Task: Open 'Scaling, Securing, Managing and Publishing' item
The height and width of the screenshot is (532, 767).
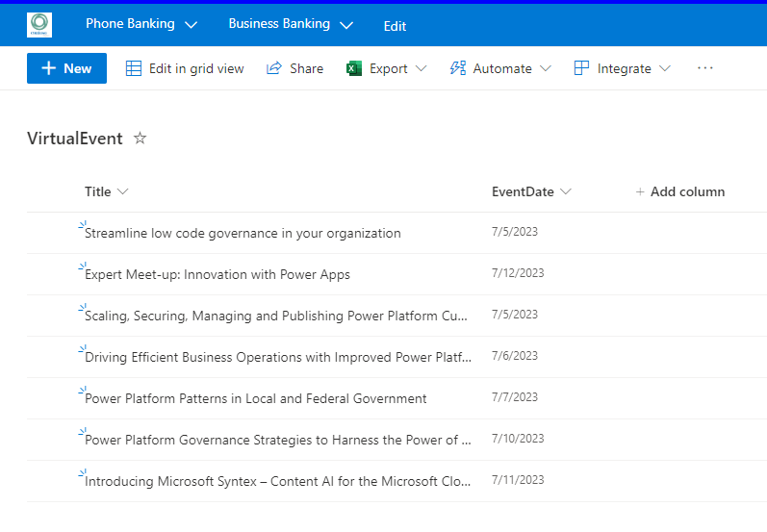Action: [276, 316]
